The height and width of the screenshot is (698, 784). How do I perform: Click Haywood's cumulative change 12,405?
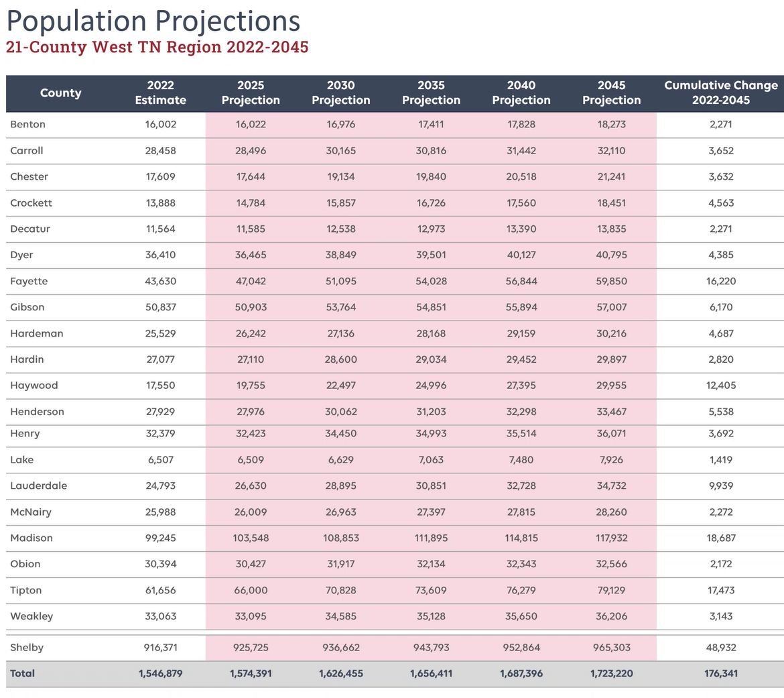tap(720, 386)
